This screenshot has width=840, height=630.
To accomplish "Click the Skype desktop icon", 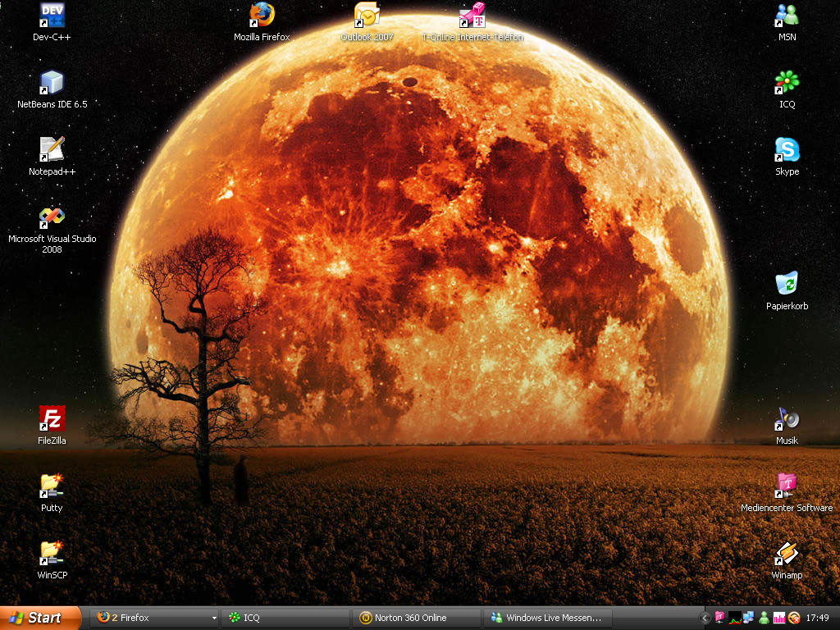I will coord(787,150).
